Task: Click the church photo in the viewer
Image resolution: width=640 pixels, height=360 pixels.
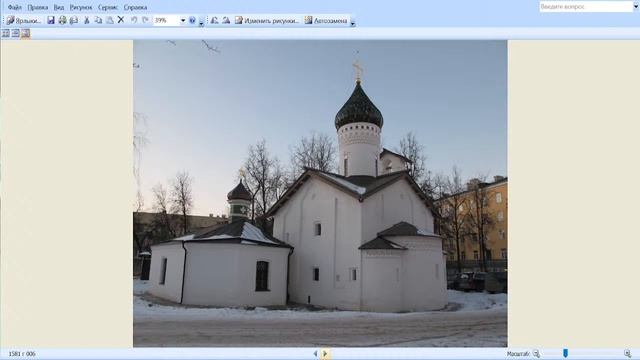Action: 320,193
